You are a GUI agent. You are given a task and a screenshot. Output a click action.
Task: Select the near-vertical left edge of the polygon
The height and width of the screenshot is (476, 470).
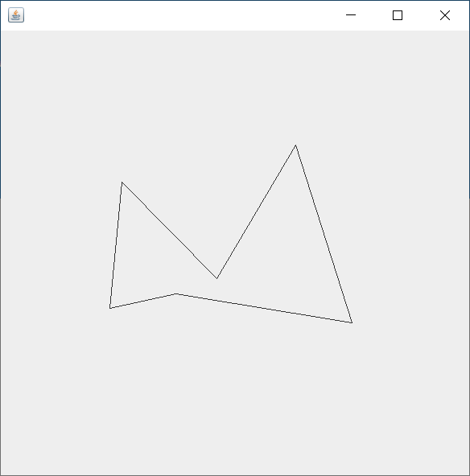(x=116, y=245)
